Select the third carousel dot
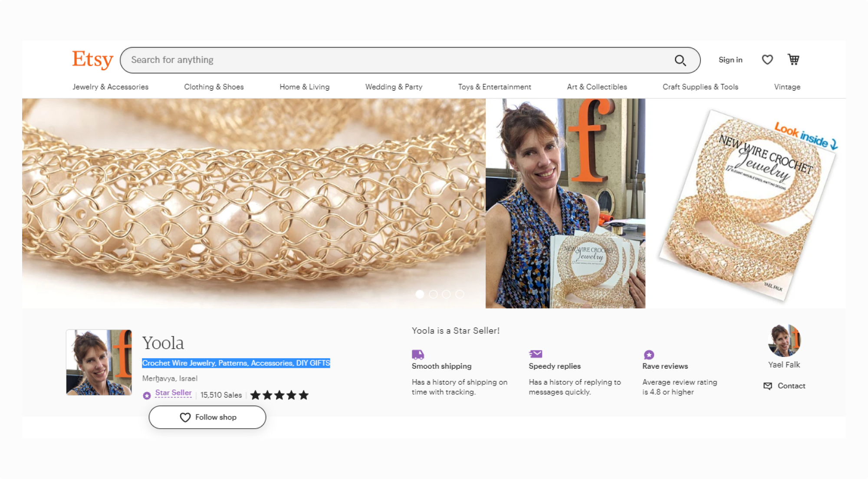This screenshot has width=868, height=479. point(446,294)
